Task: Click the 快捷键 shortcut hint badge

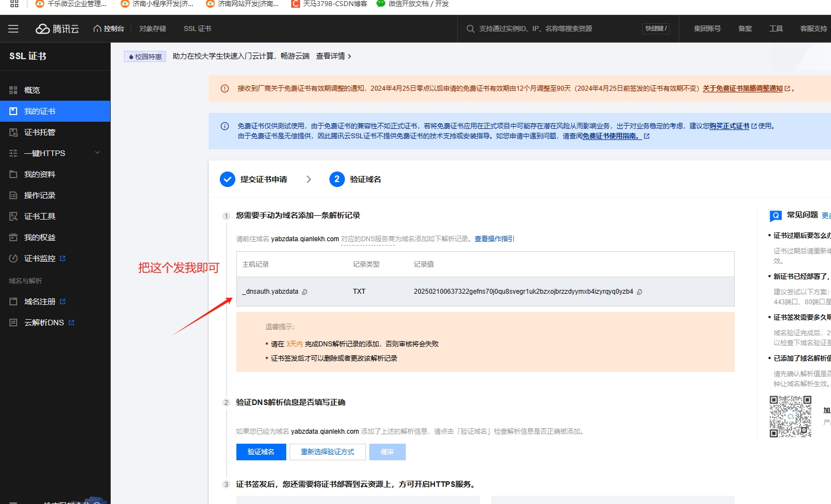Action: 655,29
